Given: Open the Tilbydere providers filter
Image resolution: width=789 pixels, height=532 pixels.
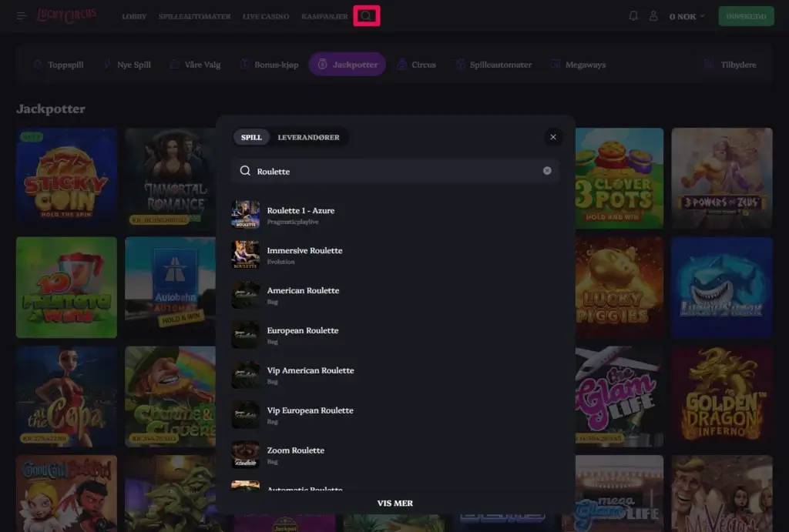Looking at the screenshot, I should [x=730, y=65].
